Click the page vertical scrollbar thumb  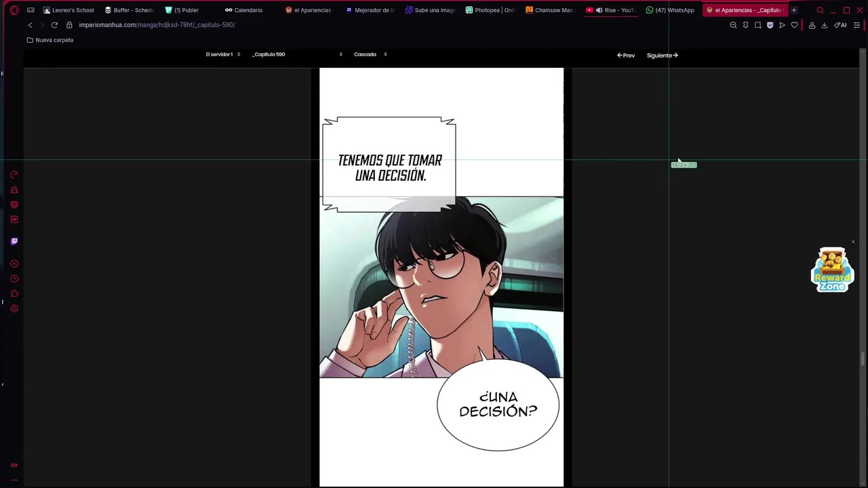pos(863,359)
